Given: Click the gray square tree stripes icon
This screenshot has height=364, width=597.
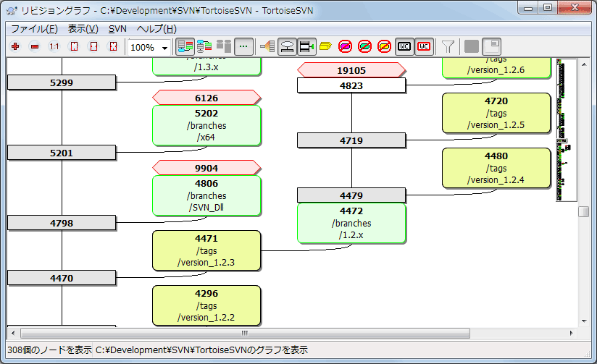Looking at the screenshot, I should [x=472, y=47].
